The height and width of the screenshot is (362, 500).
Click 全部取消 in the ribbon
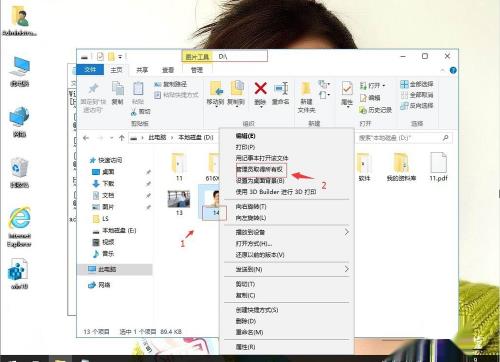pyautogui.click(x=417, y=95)
